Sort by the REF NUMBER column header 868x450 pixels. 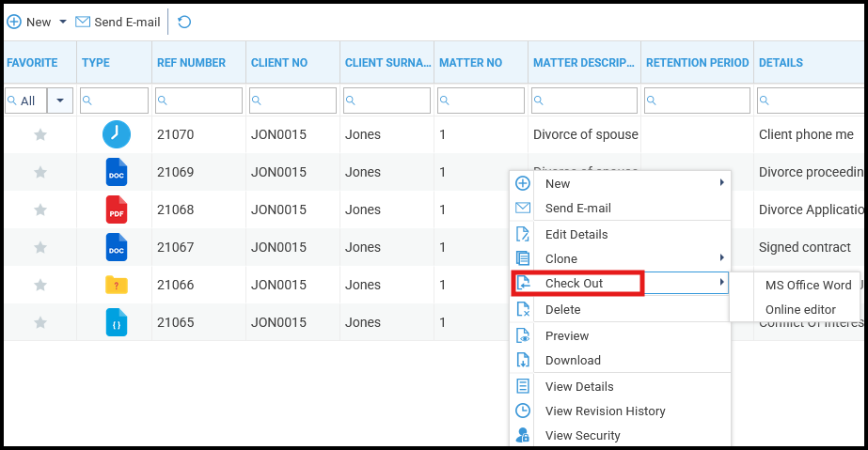(x=191, y=63)
